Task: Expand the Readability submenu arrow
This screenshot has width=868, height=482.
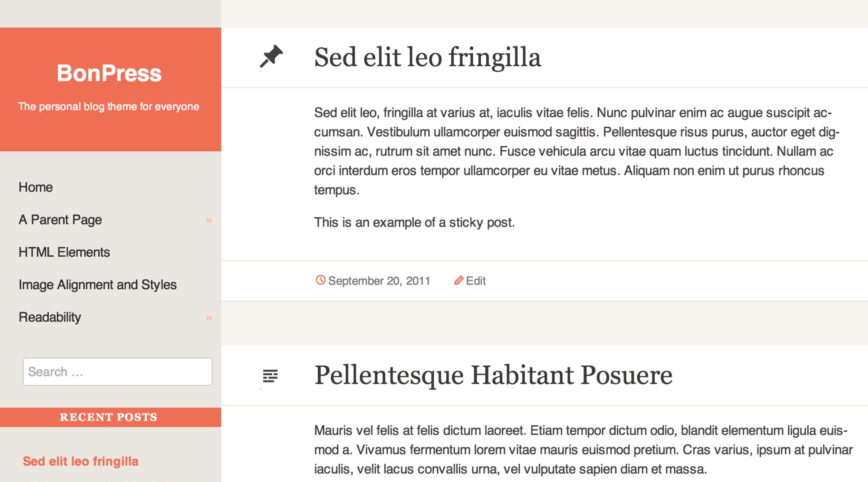Action: [209, 318]
